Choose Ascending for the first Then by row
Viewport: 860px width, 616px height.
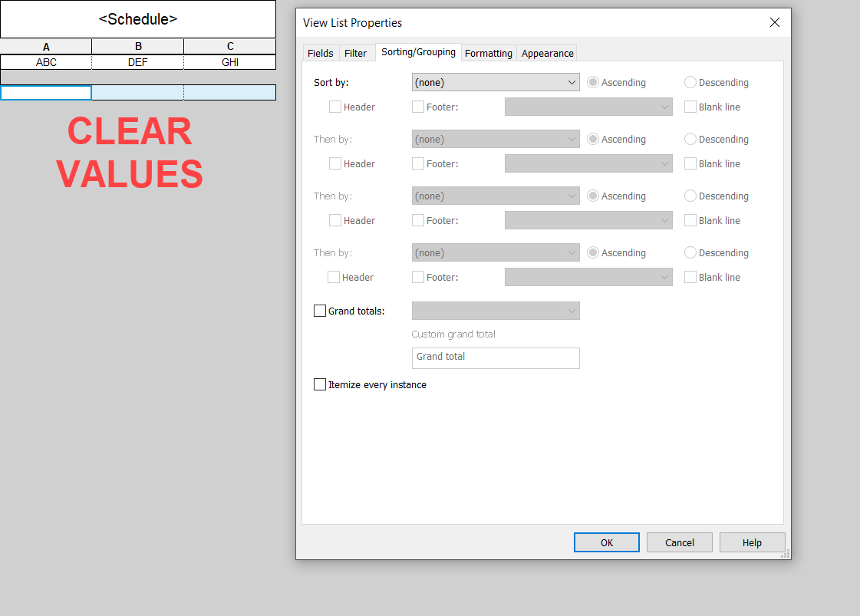pos(592,139)
